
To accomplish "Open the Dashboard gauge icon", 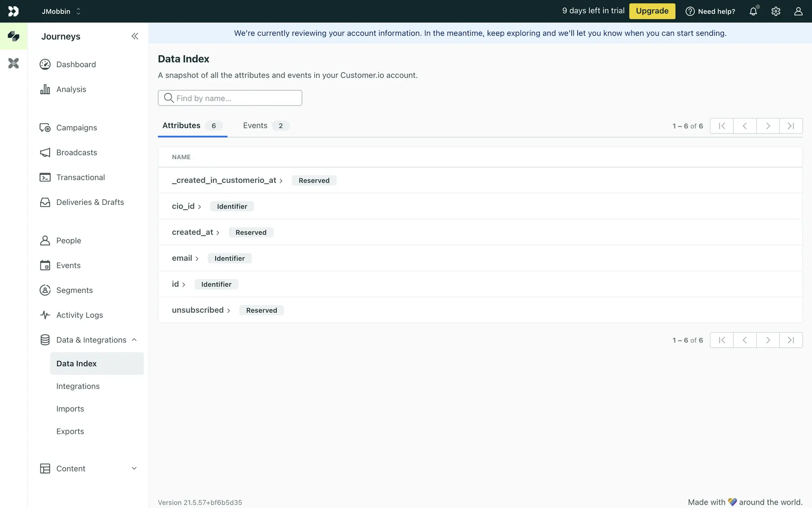I will [x=45, y=64].
